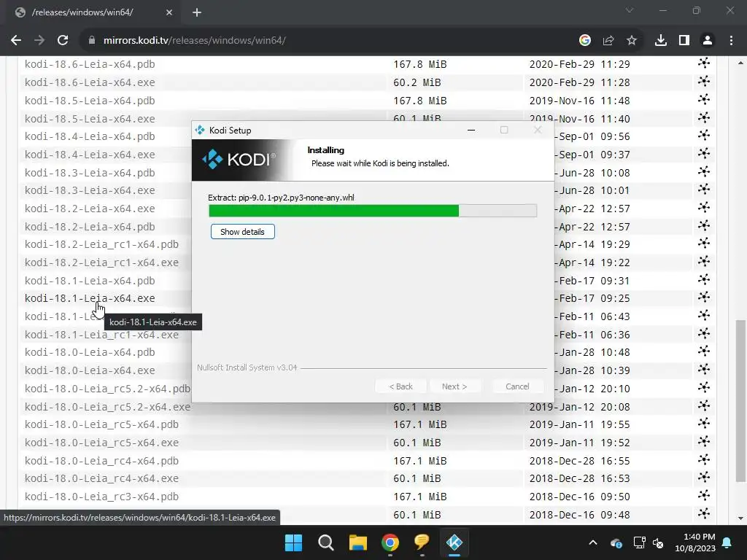Click the date 2019-Jan-11 19:52
The width and height of the screenshot is (747, 560).
point(579,443)
